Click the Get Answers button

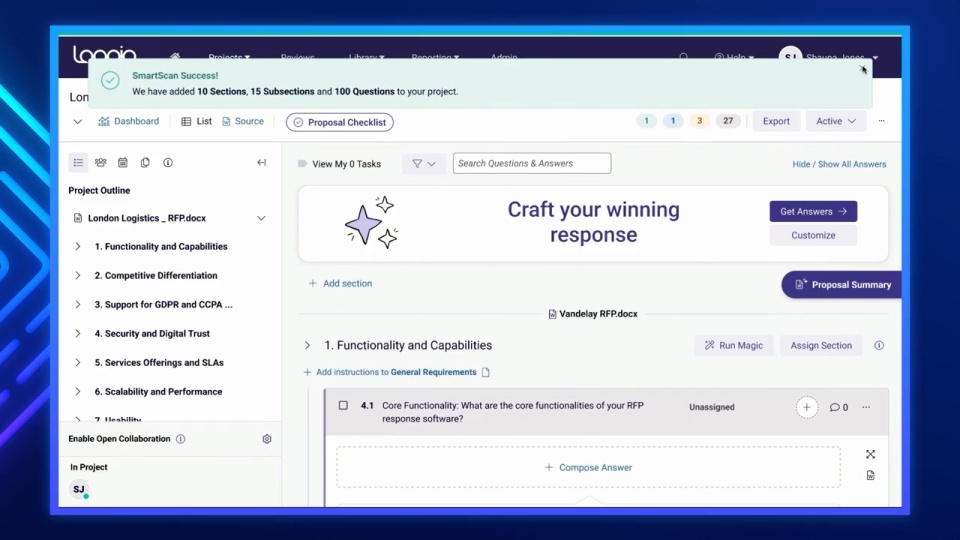pyautogui.click(x=813, y=211)
